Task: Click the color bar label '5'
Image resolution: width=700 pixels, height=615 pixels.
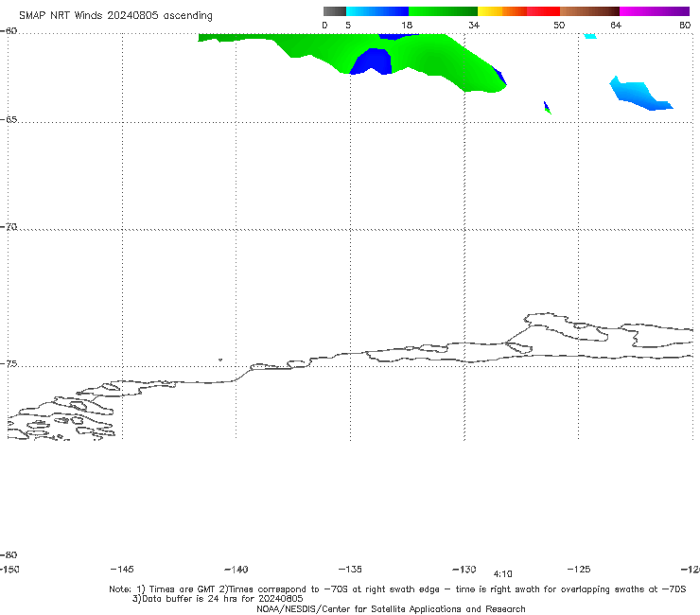Action: pos(348,25)
